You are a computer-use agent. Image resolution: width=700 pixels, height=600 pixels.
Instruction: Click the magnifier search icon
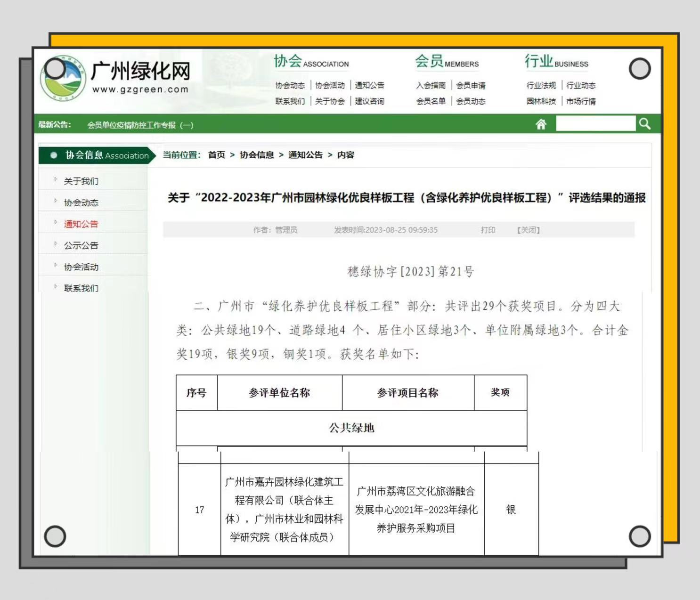click(644, 124)
